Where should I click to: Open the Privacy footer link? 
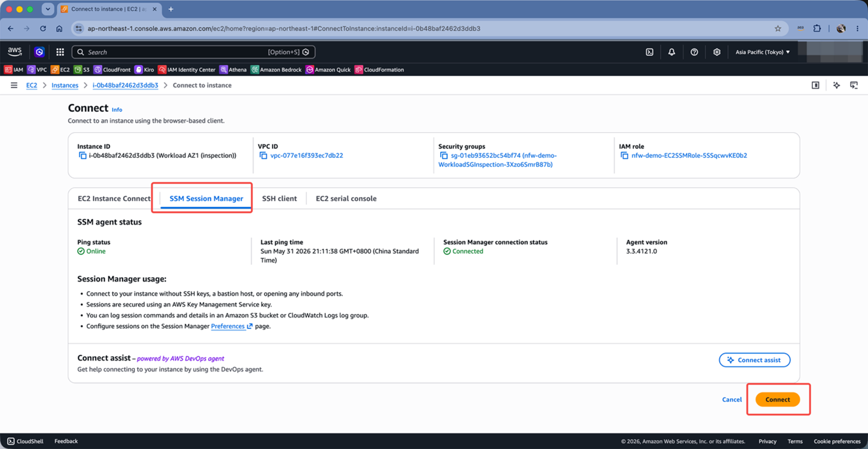pos(767,441)
